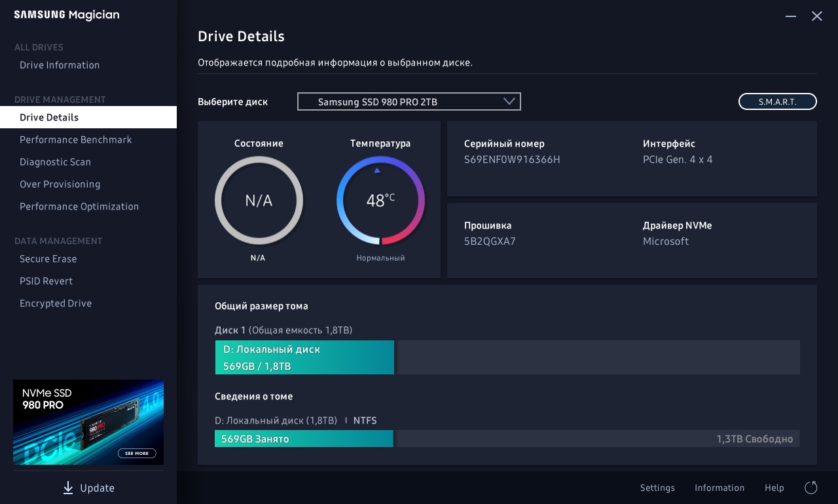The width and height of the screenshot is (838, 504).
Task: Click the Information link
Action: click(720, 488)
